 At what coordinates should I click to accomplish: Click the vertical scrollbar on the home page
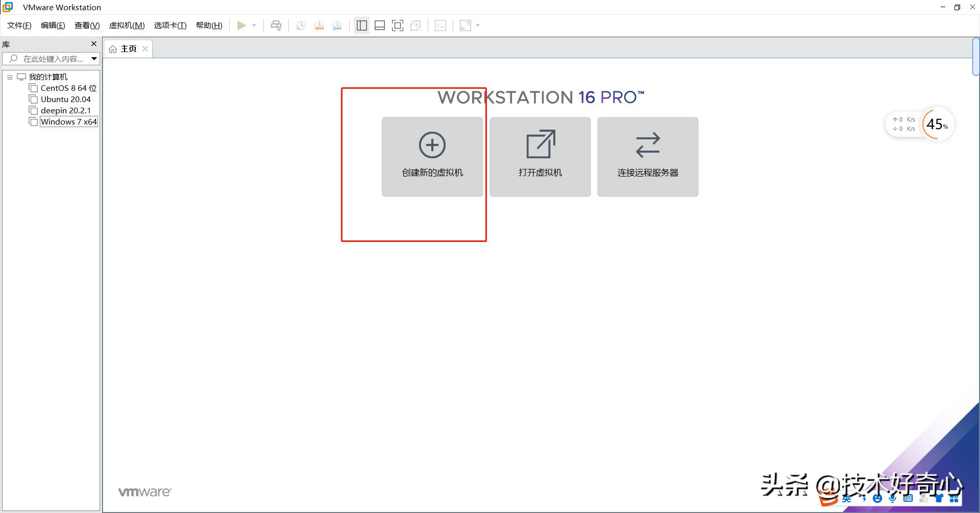pyautogui.click(x=976, y=57)
